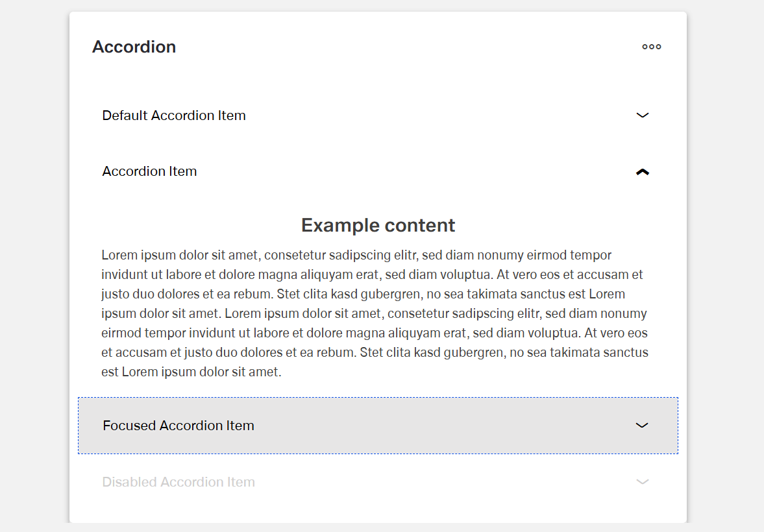Click the word 'Focused' in the third header
The width and height of the screenshot is (764, 532).
tap(129, 426)
